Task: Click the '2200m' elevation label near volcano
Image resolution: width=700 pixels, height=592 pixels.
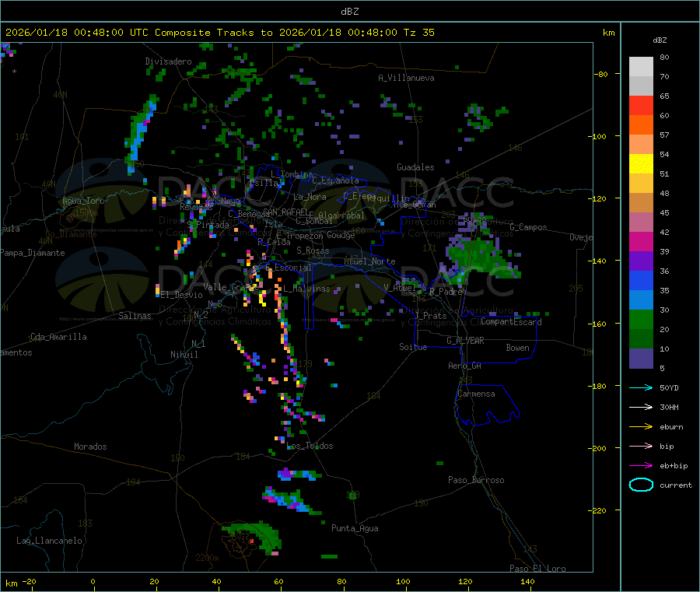Action: (x=207, y=558)
